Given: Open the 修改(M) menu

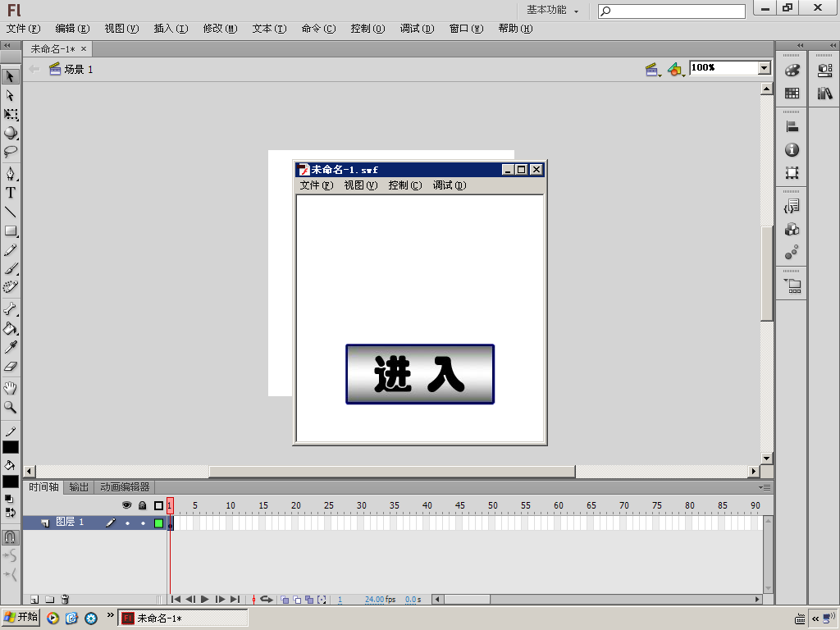Looking at the screenshot, I should tap(220, 29).
